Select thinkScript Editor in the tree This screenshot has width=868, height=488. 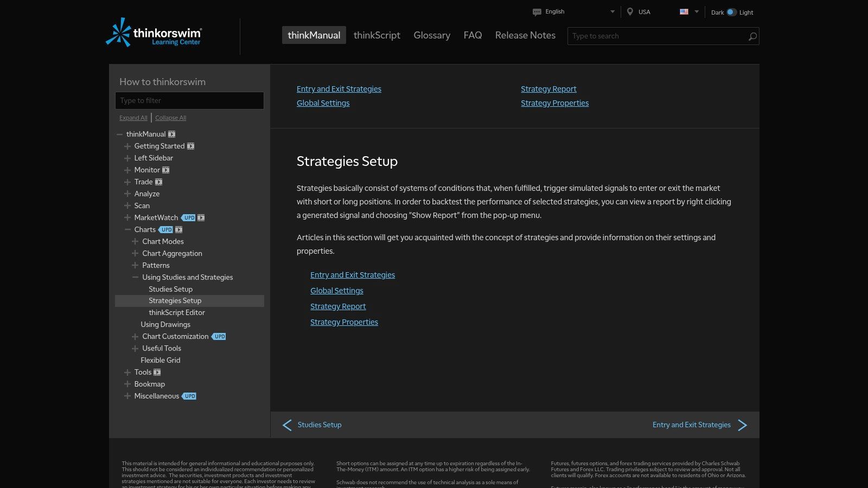[177, 313]
